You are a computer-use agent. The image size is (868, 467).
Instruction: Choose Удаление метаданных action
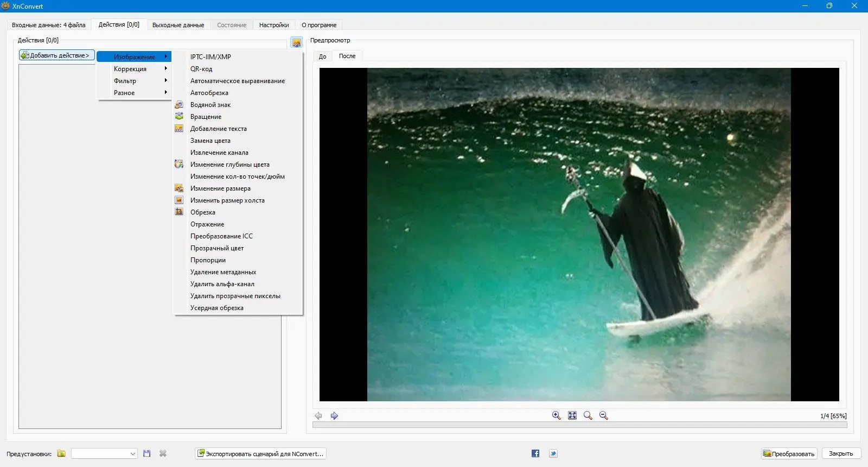pos(238,272)
